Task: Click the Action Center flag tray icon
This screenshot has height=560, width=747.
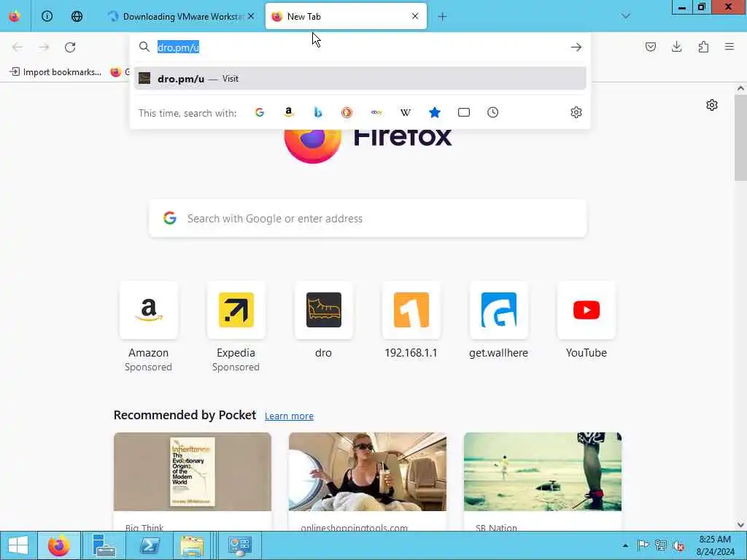Action: point(643,545)
